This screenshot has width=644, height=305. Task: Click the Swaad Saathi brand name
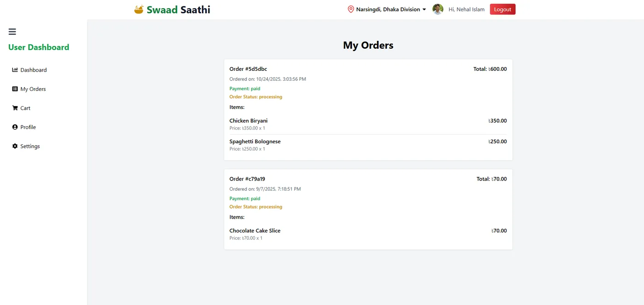coord(178,10)
